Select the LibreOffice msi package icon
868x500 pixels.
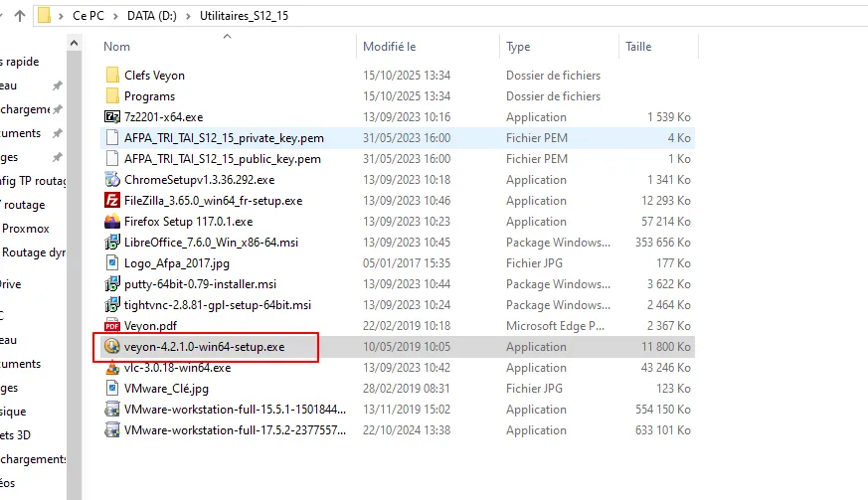112,242
